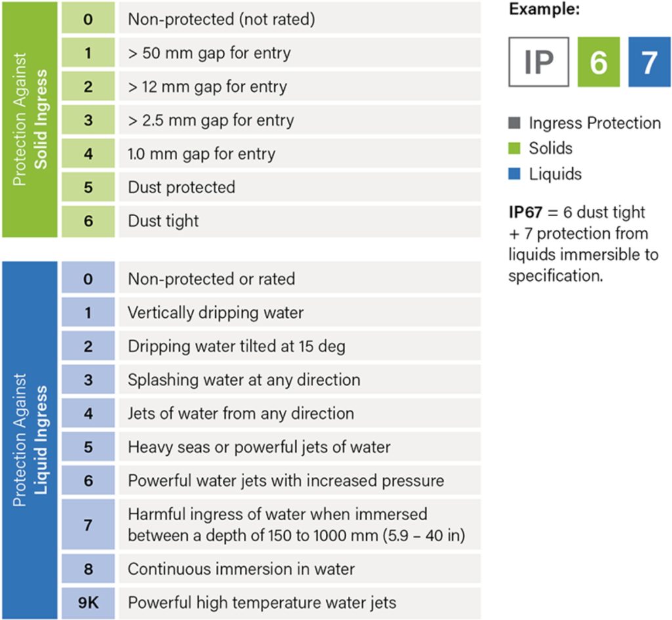
Task: Select the solid ingress number 6 cell
Action: [89, 221]
